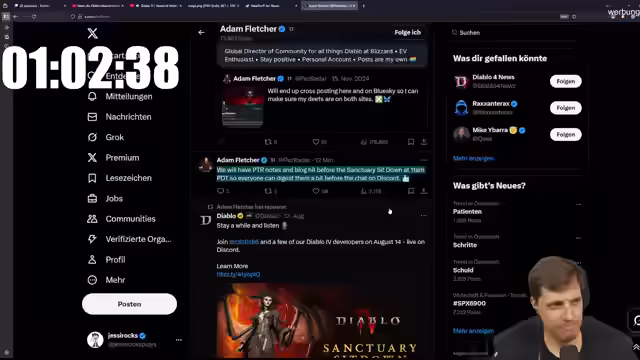
Task: Click the mention link in Diablo tweet
Action: click(244, 242)
